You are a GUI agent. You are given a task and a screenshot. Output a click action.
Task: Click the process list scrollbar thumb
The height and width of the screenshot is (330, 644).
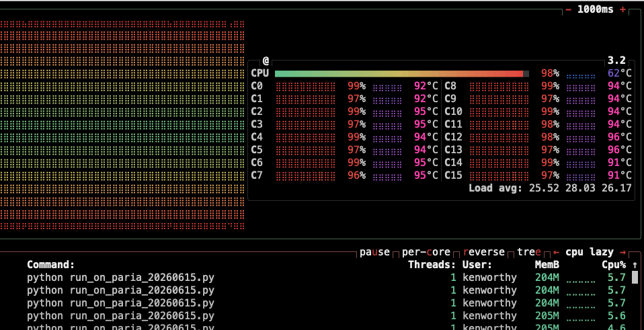click(635, 277)
